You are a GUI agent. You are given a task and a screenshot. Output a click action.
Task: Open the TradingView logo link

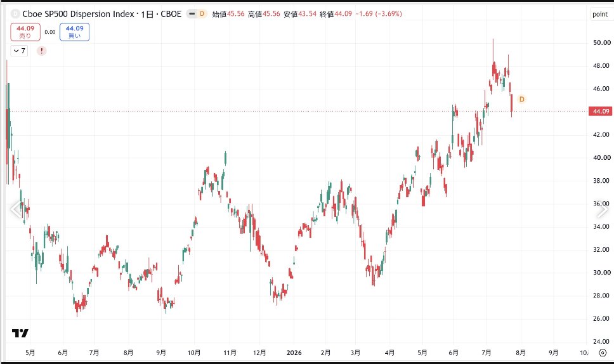point(20,333)
